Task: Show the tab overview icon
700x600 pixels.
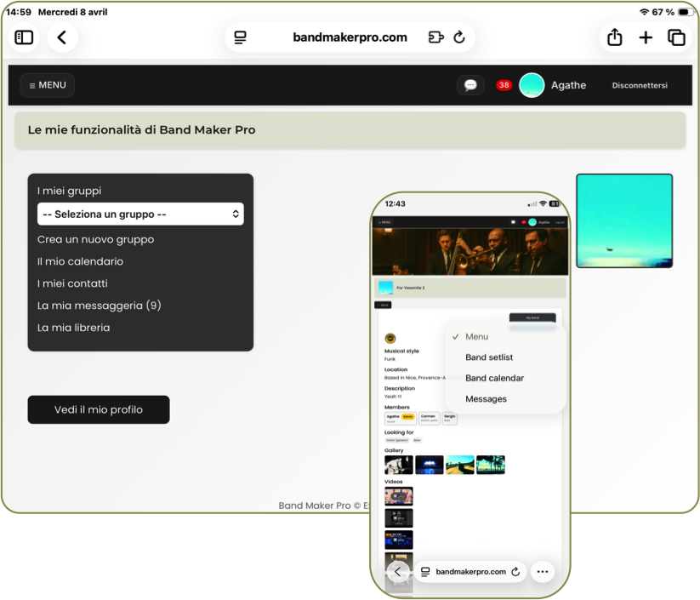Action: coord(676,37)
